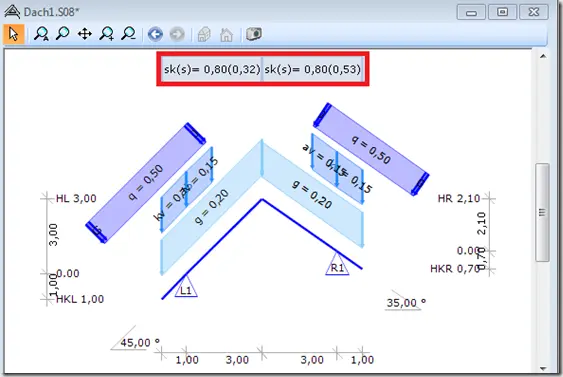Click the zoom all magnifier icon
Screen dimensions: 563x377
pyautogui.click(x=41, y=34)
